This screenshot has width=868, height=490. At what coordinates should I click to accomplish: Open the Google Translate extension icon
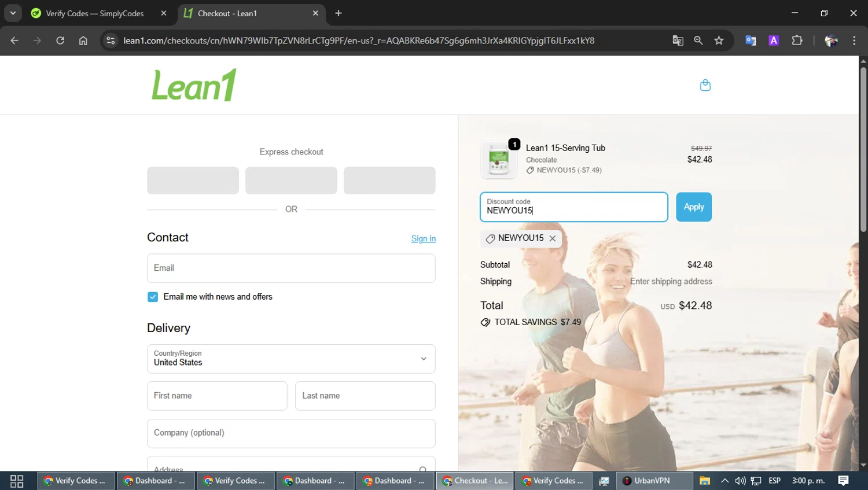point(751,40)
